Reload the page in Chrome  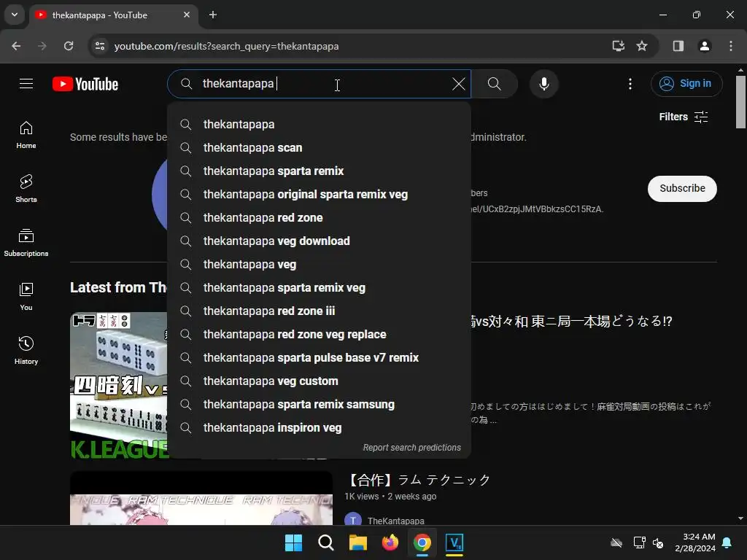[x=69, y=46]
